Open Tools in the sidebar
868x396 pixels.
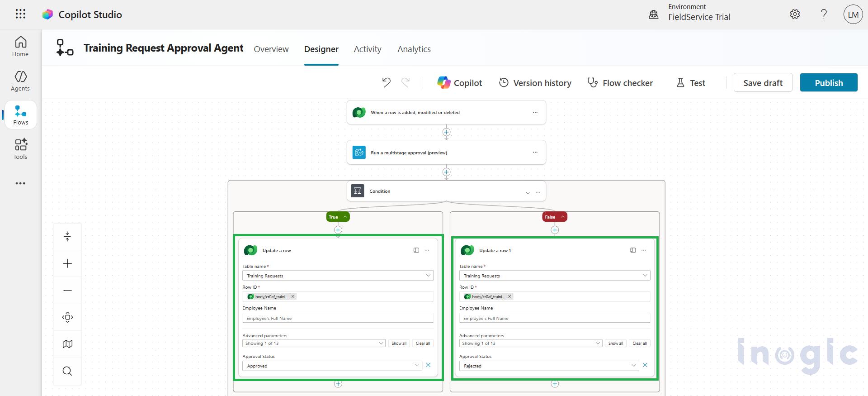click(x=20, y=149)
